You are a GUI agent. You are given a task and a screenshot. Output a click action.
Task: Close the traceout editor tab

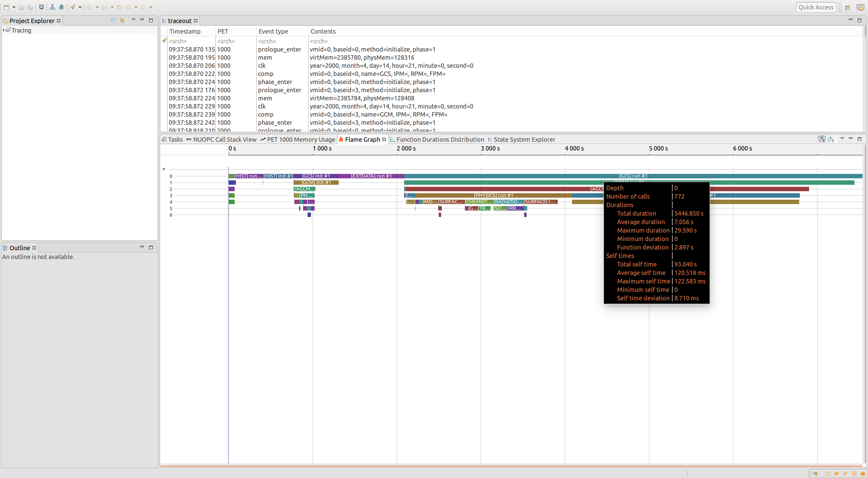[196, 21]
